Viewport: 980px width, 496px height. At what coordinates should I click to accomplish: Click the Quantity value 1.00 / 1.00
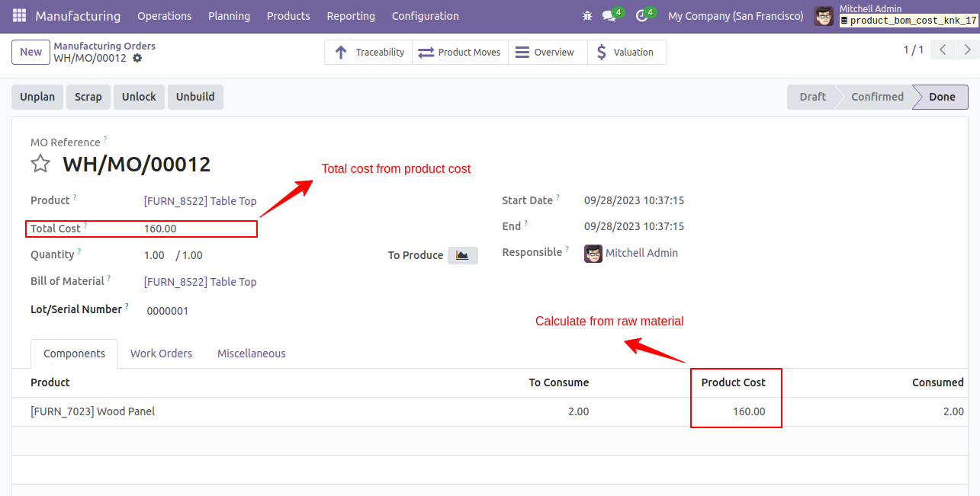pos(173,255)
